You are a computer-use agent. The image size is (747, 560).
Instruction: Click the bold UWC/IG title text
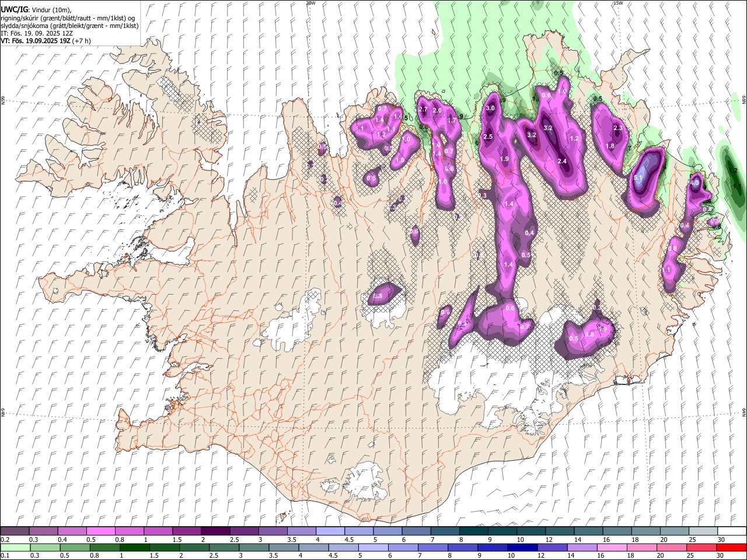pos(14,9)
